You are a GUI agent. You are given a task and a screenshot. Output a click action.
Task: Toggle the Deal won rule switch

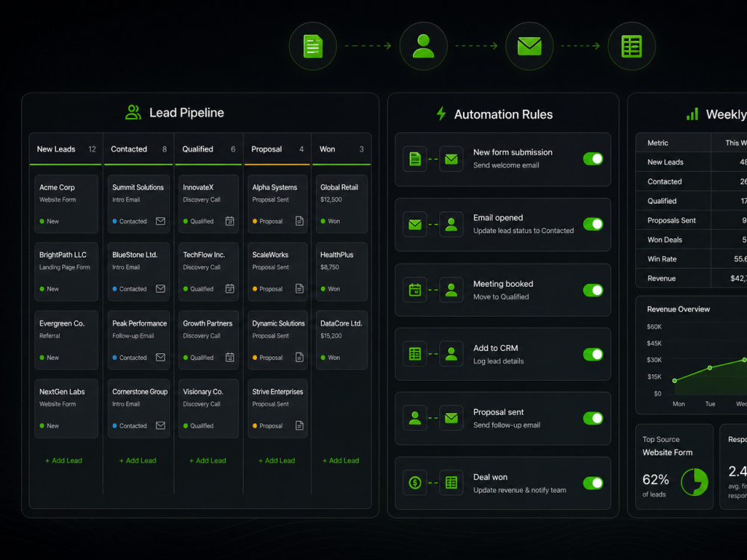593,483
